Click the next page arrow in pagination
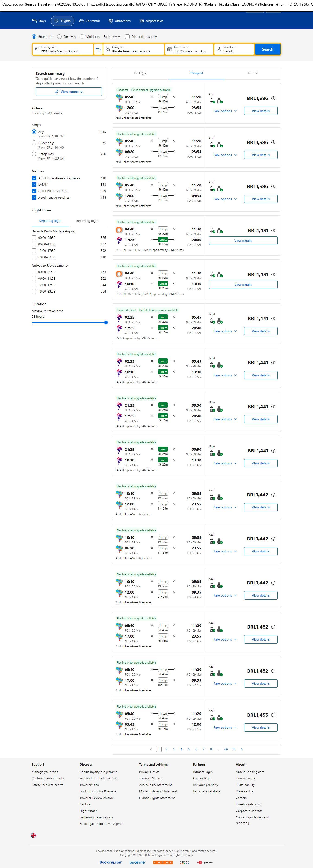Screen dimensions: 313x868 coord(242,749)
